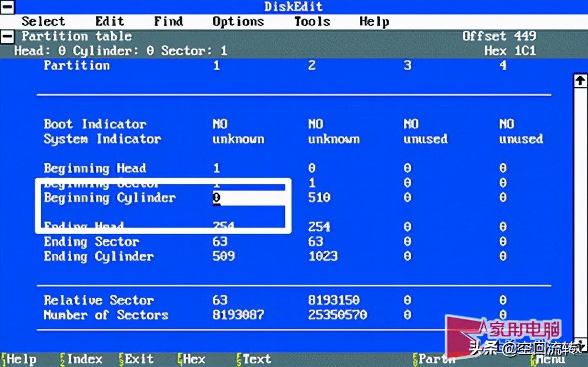Open the Tools menu
588x367 pixels.
tap(312, 22)
